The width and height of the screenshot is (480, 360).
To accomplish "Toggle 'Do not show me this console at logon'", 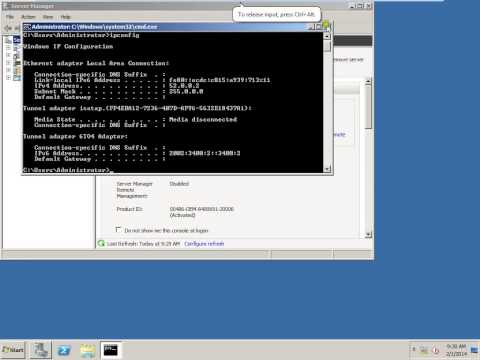I will click(x=118, y=230).
